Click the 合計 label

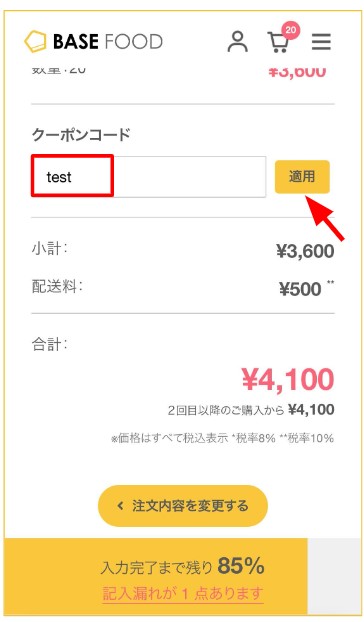coord(50,344)
